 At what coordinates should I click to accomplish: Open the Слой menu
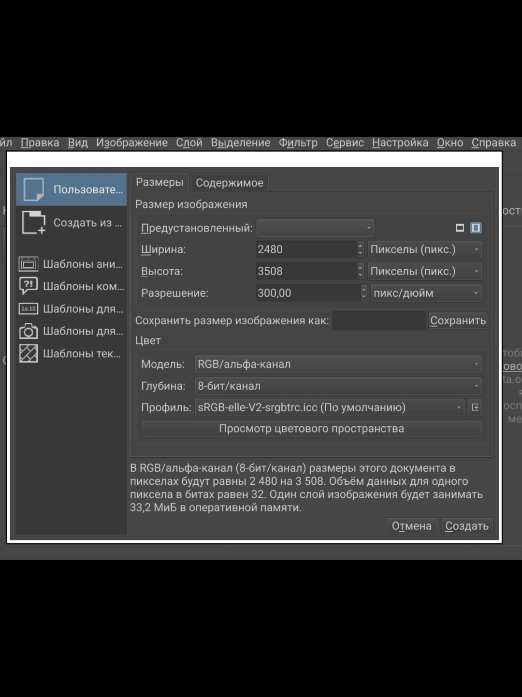pyautogui.click(x=189, y=143)
